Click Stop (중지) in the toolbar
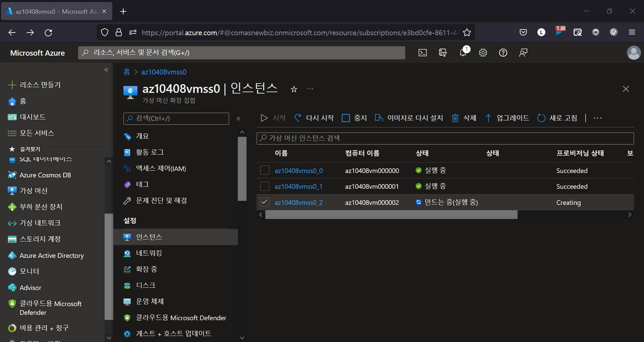644x342 pixels. [354, 118]
